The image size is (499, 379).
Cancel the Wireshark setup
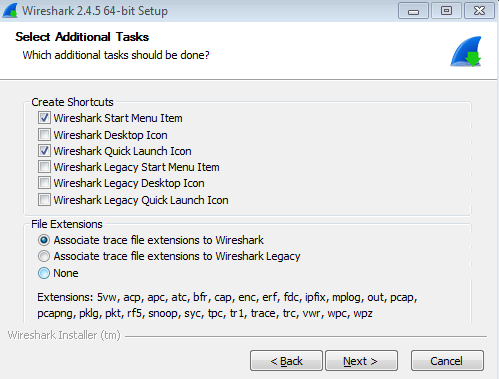point(447,361)
